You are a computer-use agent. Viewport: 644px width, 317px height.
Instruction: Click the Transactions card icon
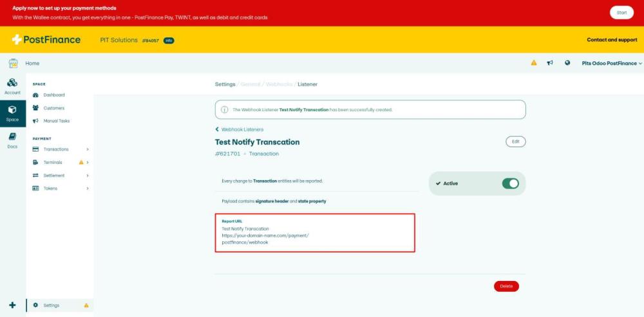click(x=35, y=149)
